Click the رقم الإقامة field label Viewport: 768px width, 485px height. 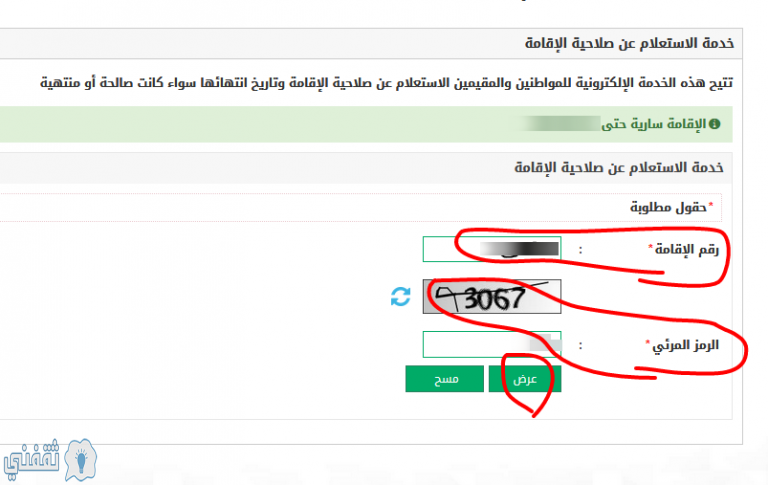pos(687,249)
